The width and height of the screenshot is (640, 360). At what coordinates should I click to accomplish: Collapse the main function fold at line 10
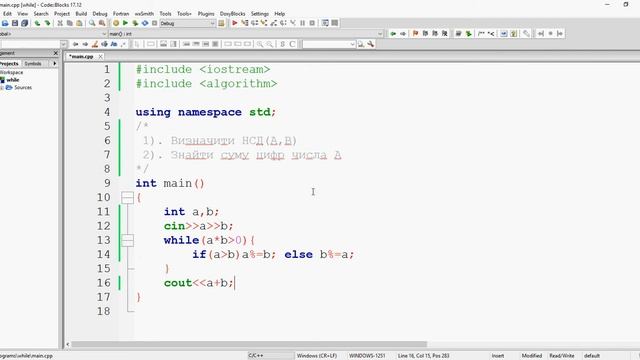tap(127, 198)
